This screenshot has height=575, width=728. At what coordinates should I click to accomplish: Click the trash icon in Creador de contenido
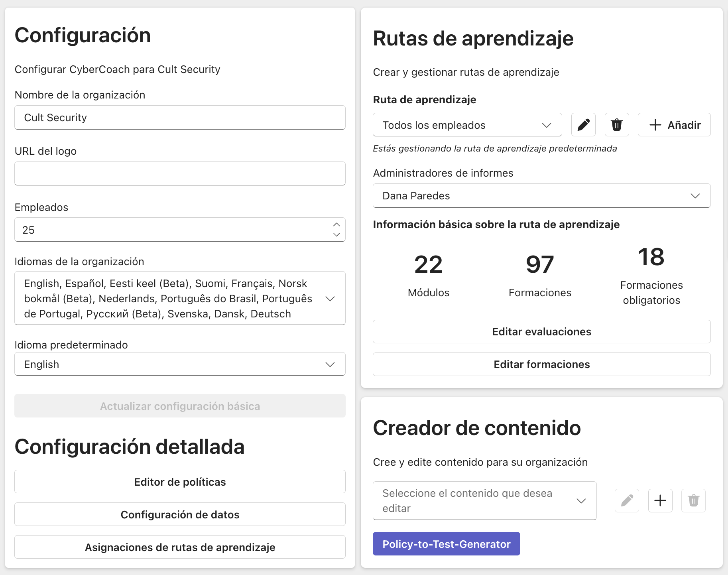[x=693, y=500]
